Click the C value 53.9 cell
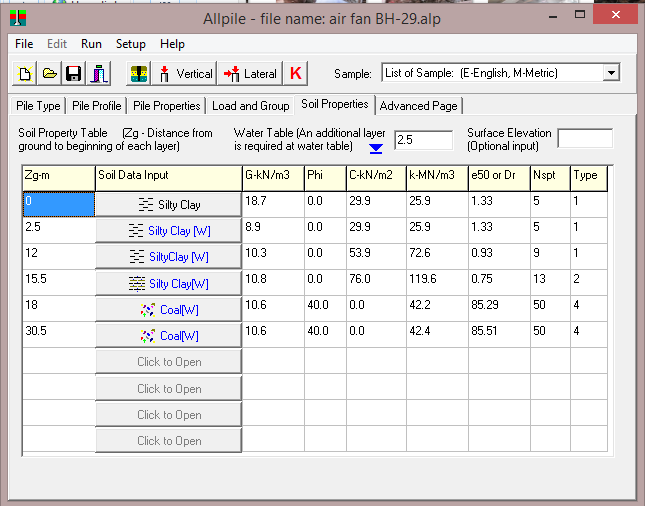The width and height of the screenshot is (645, 506). [376, 257]
